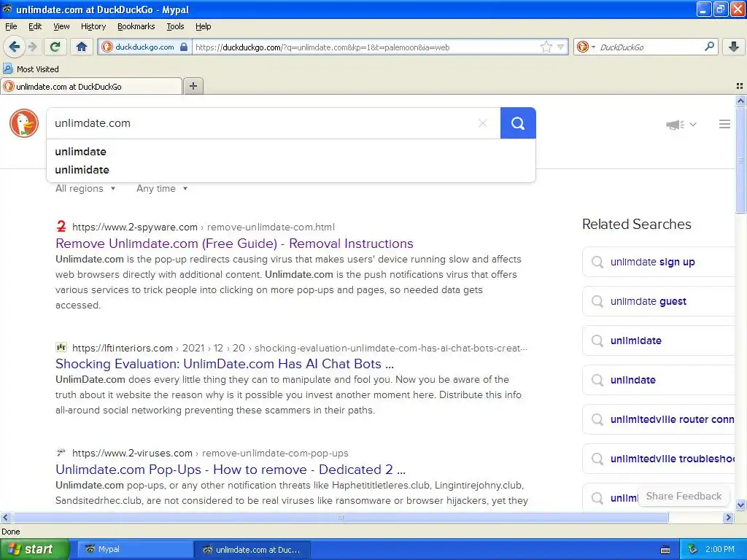Open the tab groups grid icon
The image size is (747, 560).
pos(740,86)
